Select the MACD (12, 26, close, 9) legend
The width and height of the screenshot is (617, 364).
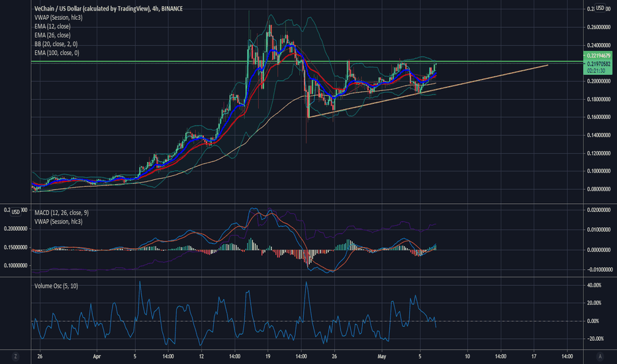[62, 212]
